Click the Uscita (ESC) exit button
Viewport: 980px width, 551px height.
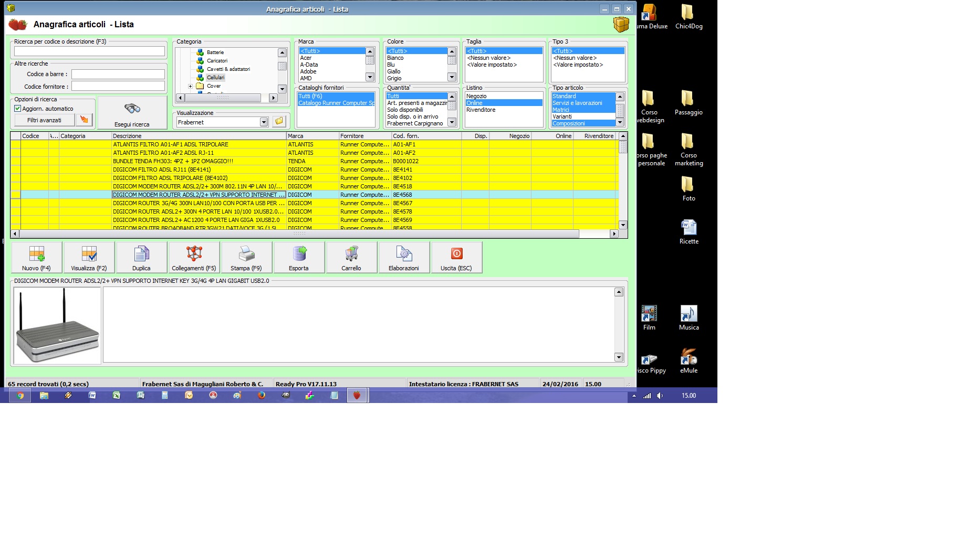457,257
